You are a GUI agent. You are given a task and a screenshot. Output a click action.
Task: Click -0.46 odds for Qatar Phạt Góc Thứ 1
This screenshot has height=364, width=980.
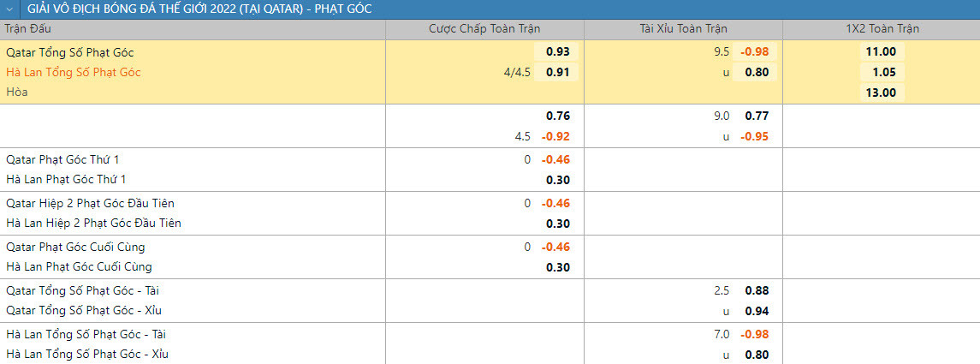555,159
